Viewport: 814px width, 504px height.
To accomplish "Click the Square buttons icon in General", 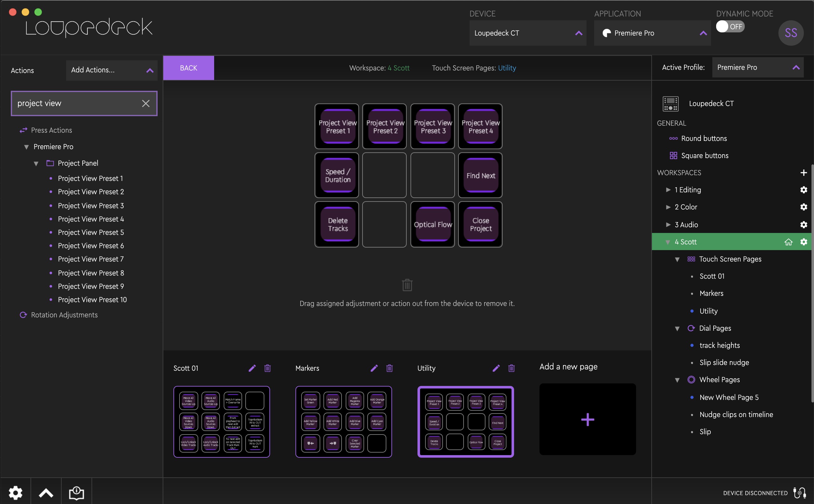I will coord(673,155).
